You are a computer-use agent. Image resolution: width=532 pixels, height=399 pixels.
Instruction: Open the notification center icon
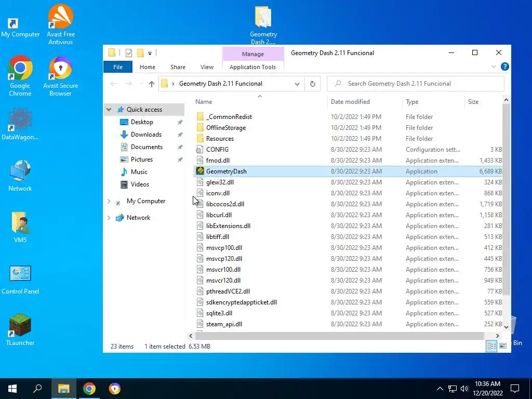tap(515, 389)
